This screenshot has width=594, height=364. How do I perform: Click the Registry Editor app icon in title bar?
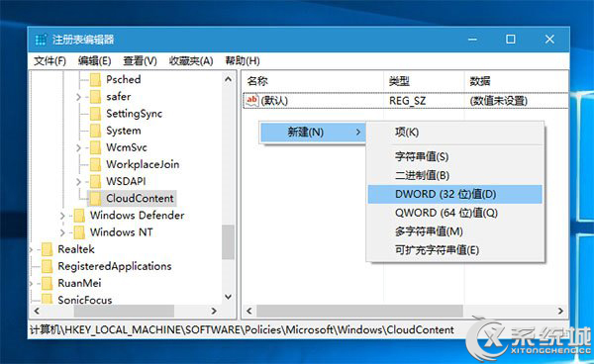coord(41,40)
